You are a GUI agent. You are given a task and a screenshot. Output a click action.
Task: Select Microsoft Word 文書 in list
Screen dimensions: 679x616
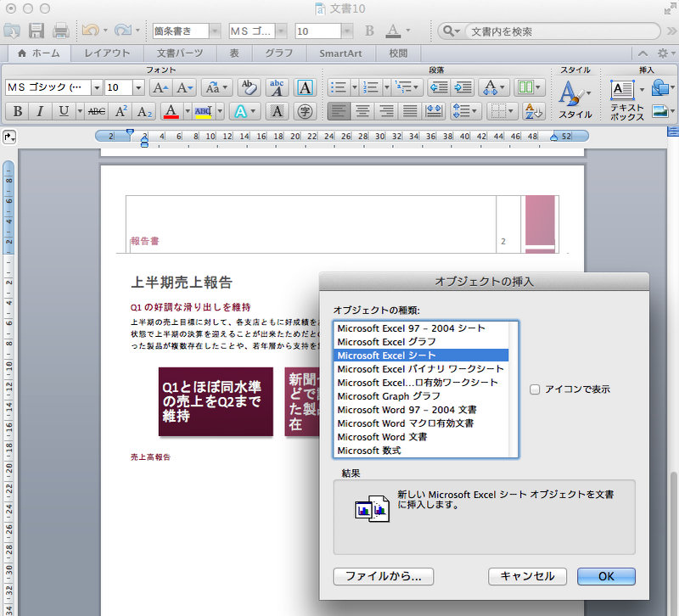[421, 437]
